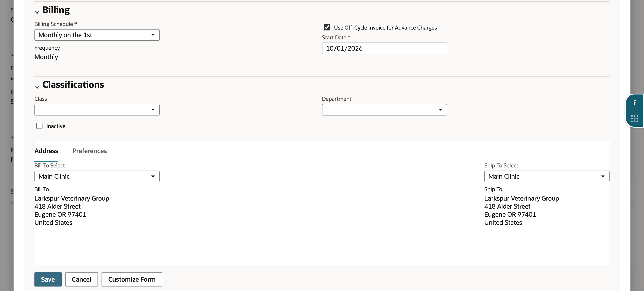Image resolution: width=644 pixels, height=291 pixels.
Task: Click into the Start Date field
Action: coord(385,48)
